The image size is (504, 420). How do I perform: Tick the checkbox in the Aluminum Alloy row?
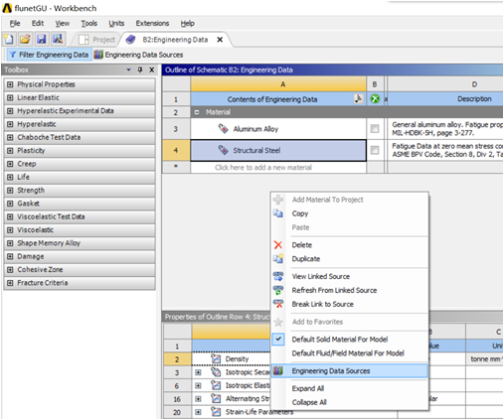coord(375,129)
